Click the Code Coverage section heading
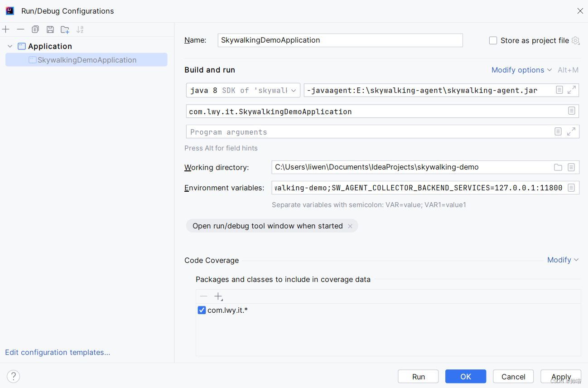The width and height of the screenshot is (588, 388). tap(212, 260)
